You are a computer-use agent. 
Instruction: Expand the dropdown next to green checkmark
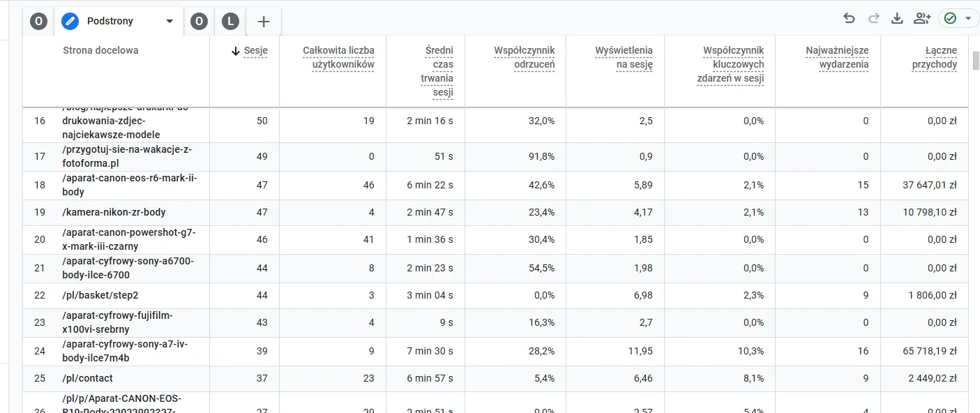click(967, 20)
